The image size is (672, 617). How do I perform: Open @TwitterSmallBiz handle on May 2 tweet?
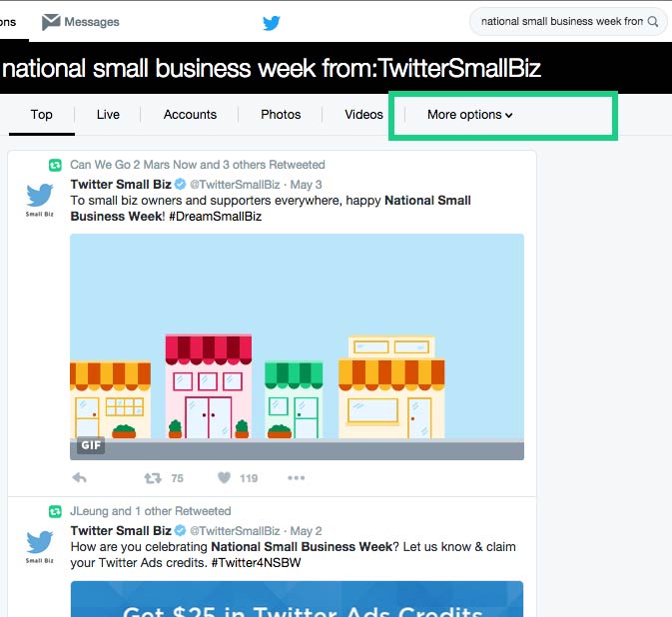point(235,531)
